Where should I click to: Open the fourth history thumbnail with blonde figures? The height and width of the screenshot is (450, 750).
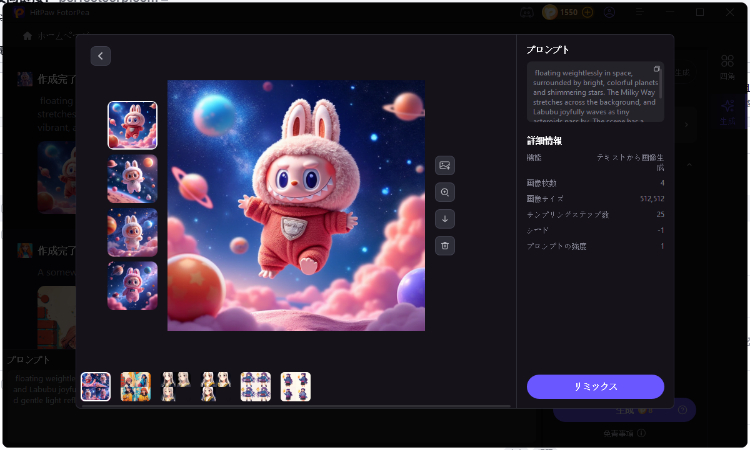(x=216, y=386)
